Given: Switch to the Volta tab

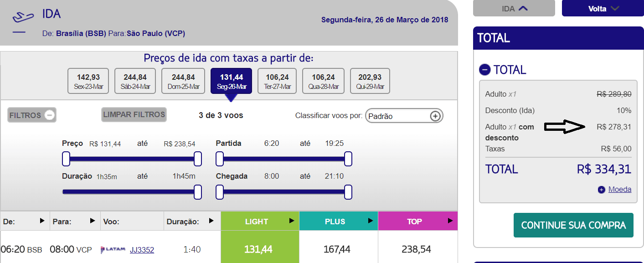Looking at the screenshot, I should [603, 8].
